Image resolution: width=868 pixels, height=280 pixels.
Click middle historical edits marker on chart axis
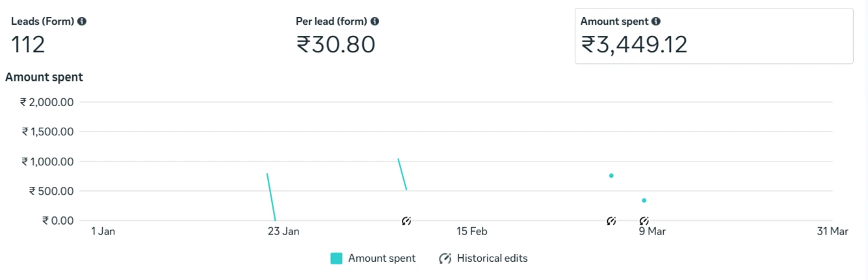[x=611, y=221]
